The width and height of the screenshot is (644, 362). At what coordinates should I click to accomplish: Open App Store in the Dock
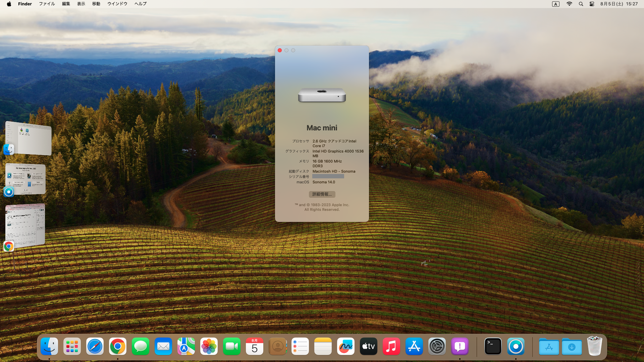click(x=414, y=346)
